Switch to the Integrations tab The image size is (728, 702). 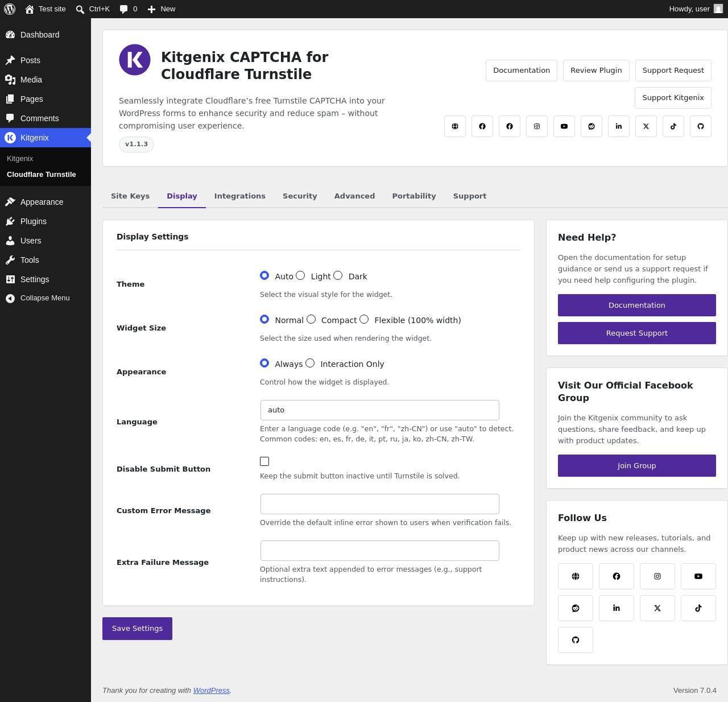click(x=240, y=196)
